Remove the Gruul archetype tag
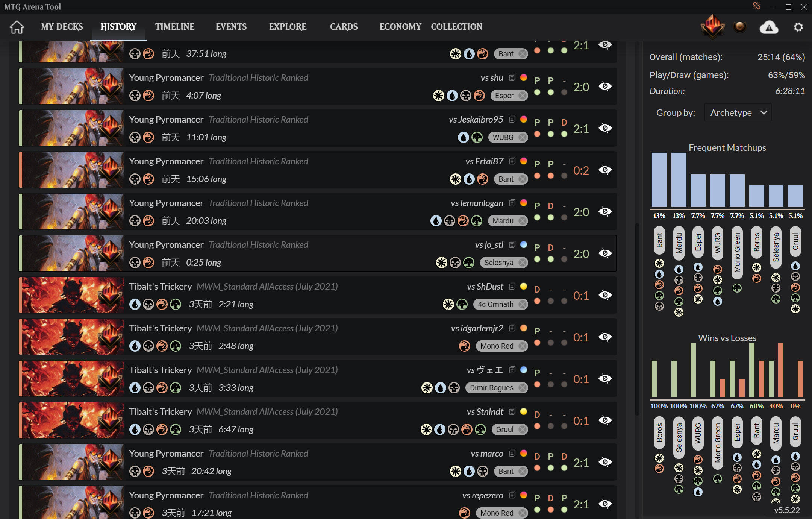This screenshot has width=812, height=519. 522,429
